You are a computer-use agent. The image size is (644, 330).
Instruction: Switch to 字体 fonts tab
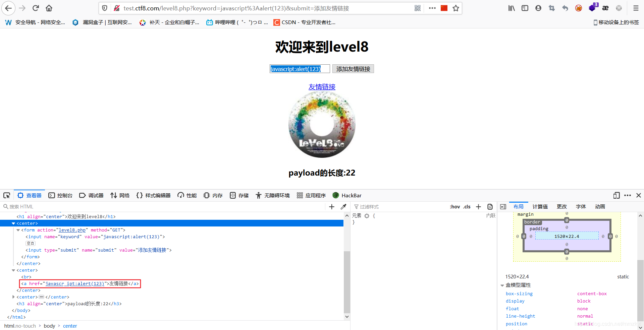(x=581, y=207)
